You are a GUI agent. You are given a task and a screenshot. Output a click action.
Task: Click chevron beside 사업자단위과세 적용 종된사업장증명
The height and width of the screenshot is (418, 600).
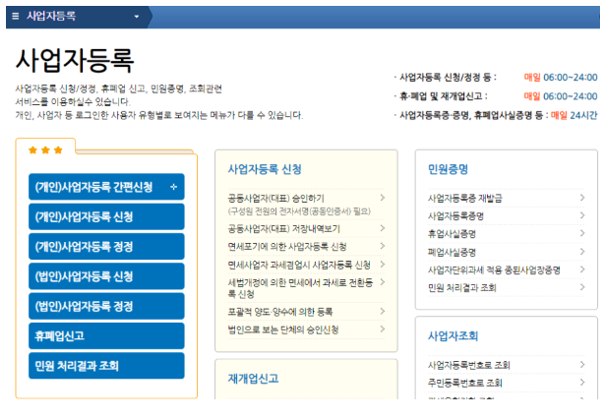click(582, 269)
